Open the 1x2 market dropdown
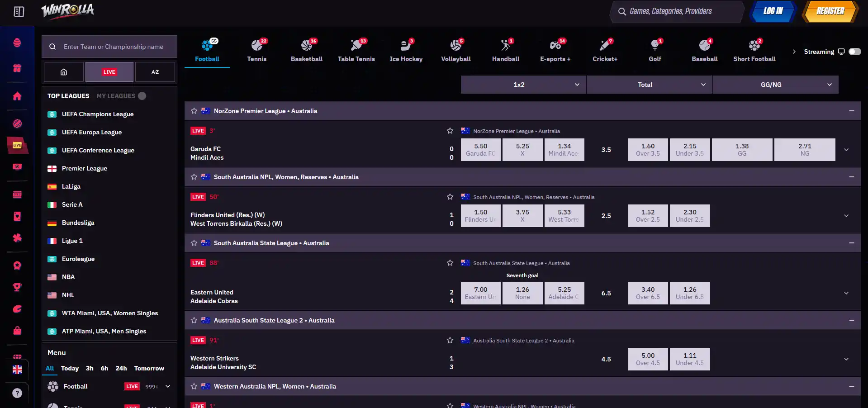The image size is (868, 408). tap(523, 85)
